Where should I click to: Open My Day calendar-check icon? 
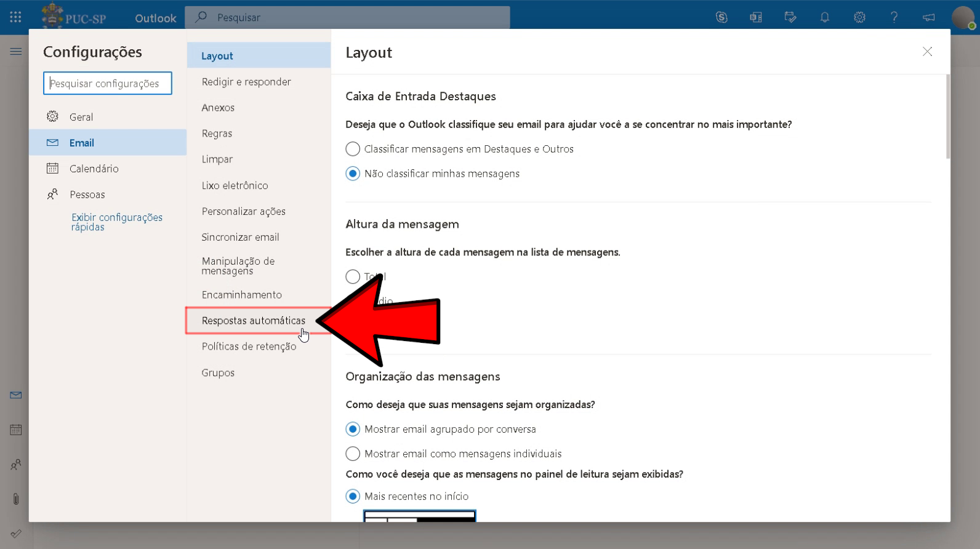tap(790, 17)
